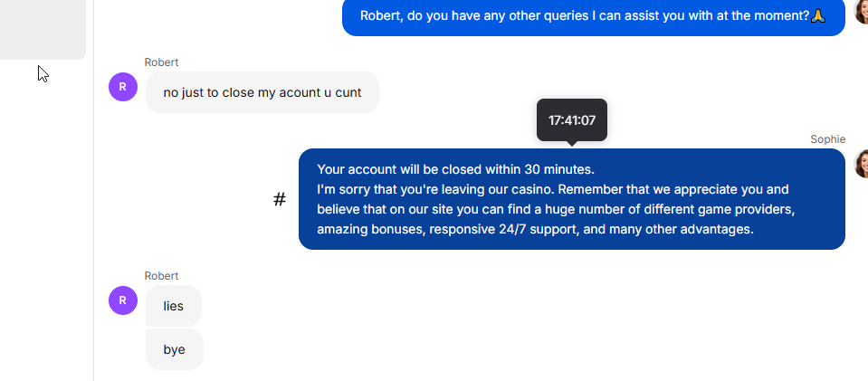Click the praying hands emoji
Image resolution: width=868 pixels, height=381 pixels.
[818, 15]
